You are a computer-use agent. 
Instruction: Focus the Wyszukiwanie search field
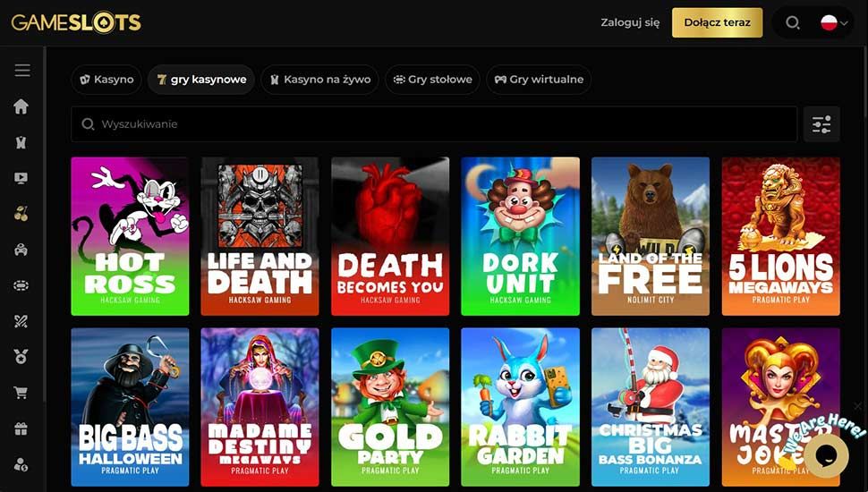pyautogui.click(x=434, y=124)
